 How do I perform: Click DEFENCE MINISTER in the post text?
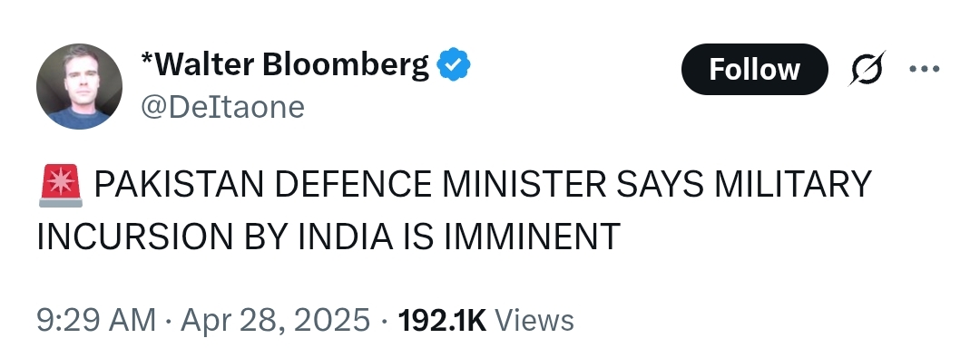440,185
